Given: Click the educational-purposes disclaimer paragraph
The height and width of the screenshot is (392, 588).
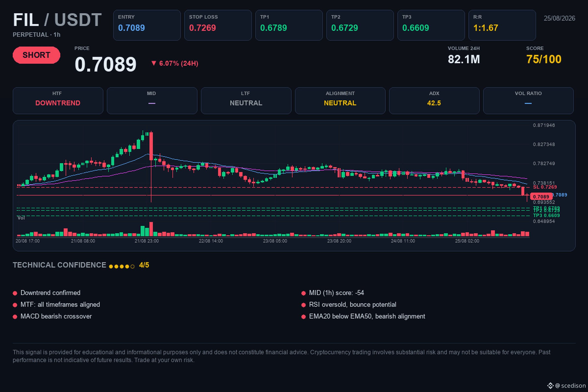Looking at the screenshot, I should pyautogui.click(x=282, y=356).
